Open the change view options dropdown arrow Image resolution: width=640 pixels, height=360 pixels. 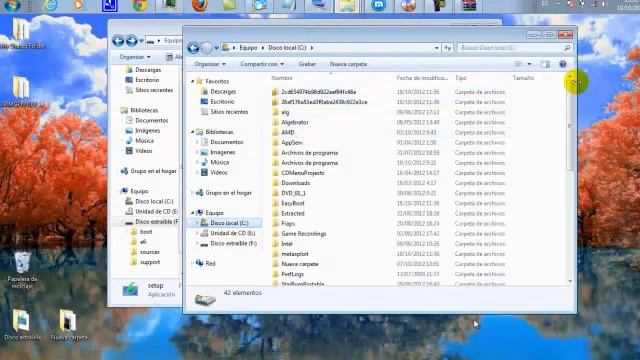coord(529,64)
